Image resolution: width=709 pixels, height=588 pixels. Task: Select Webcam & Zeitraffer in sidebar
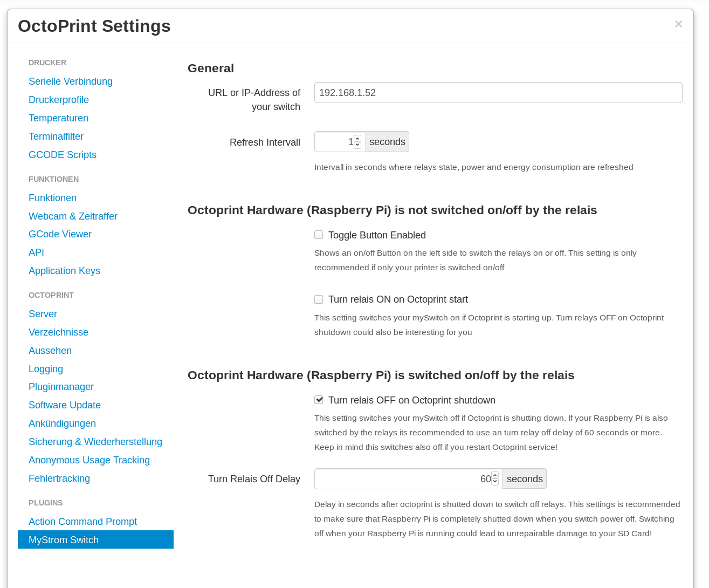[73, 216]
